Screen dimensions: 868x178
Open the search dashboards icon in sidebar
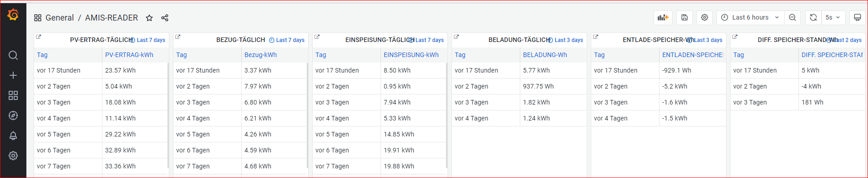click(13, 55)
